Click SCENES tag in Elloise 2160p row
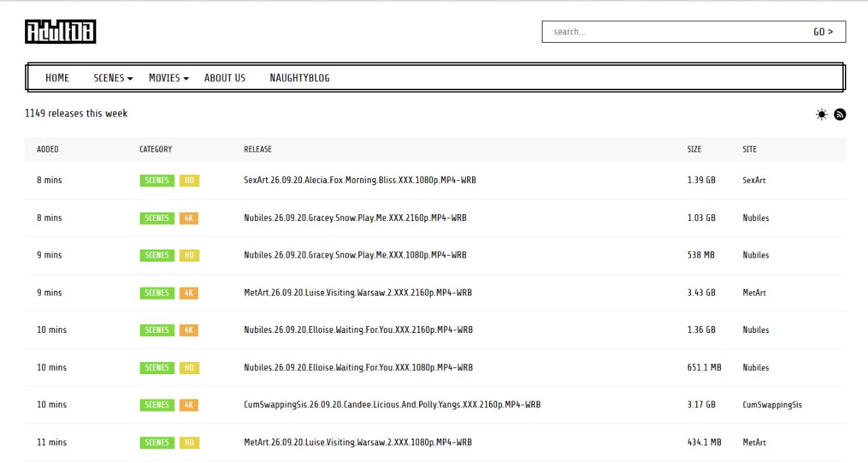 point(157,330)
